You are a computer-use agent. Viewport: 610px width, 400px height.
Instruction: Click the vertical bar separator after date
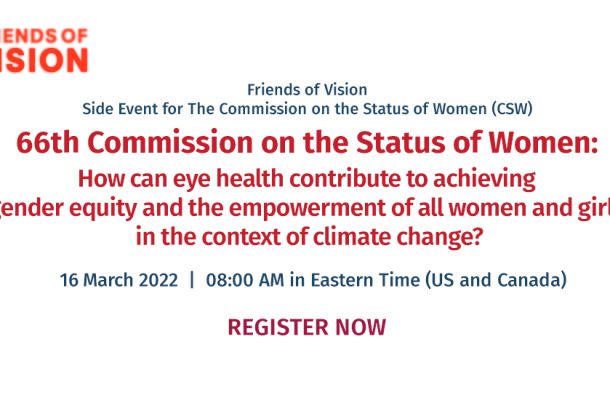[191, 280]
